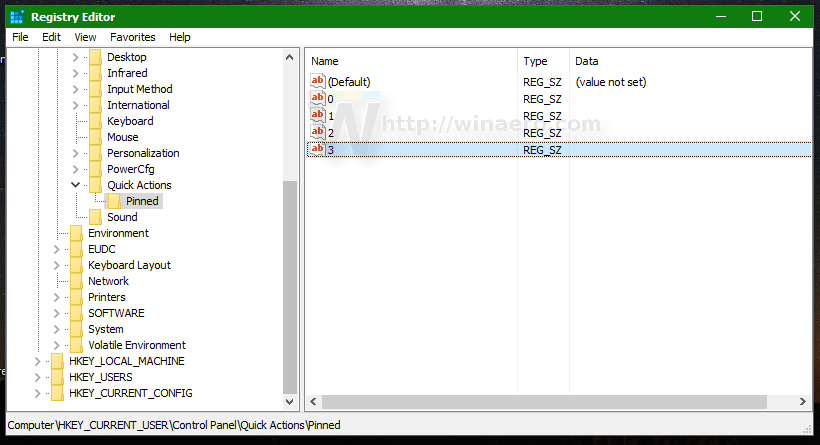
Task: Click the EUDC folder icon
Action: [x=76, y=249]
